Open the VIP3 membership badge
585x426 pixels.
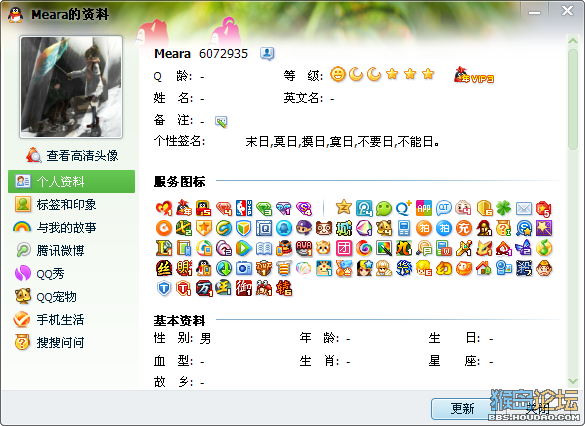(474, 75)
